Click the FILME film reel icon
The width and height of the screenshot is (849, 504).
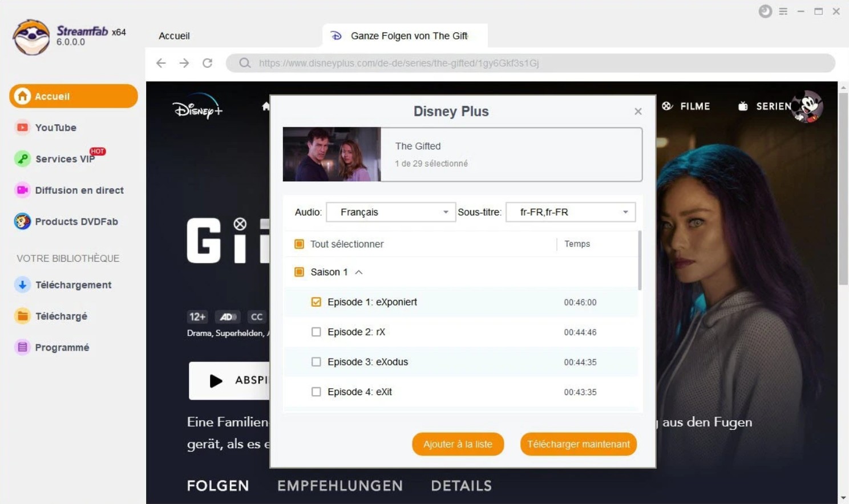click(668, 106)
